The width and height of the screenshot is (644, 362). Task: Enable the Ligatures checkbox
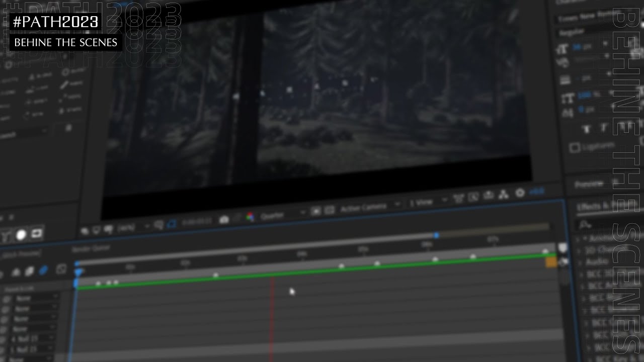tap(574, 148)
